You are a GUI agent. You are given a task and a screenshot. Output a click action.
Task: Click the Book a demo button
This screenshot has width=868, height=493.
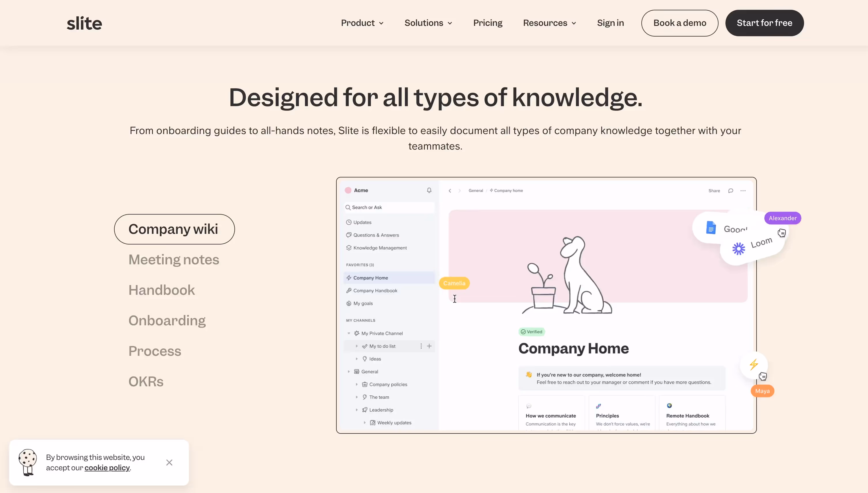point(680,23)
